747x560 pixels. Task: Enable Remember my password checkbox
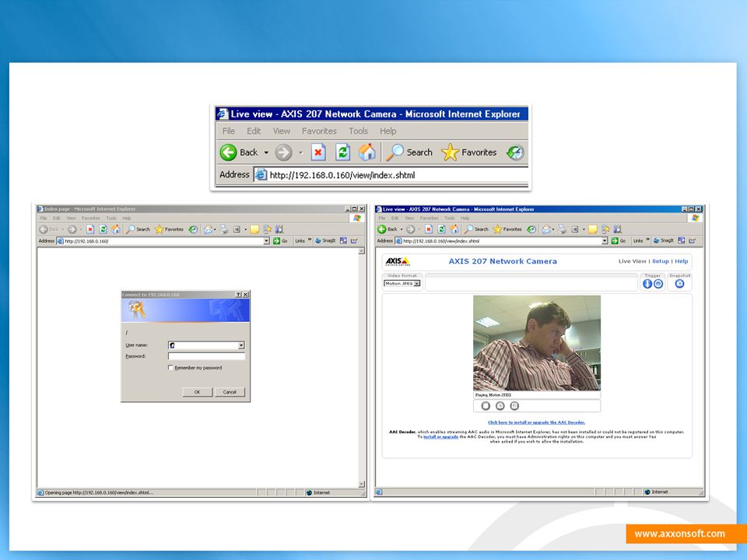[170, 368]
